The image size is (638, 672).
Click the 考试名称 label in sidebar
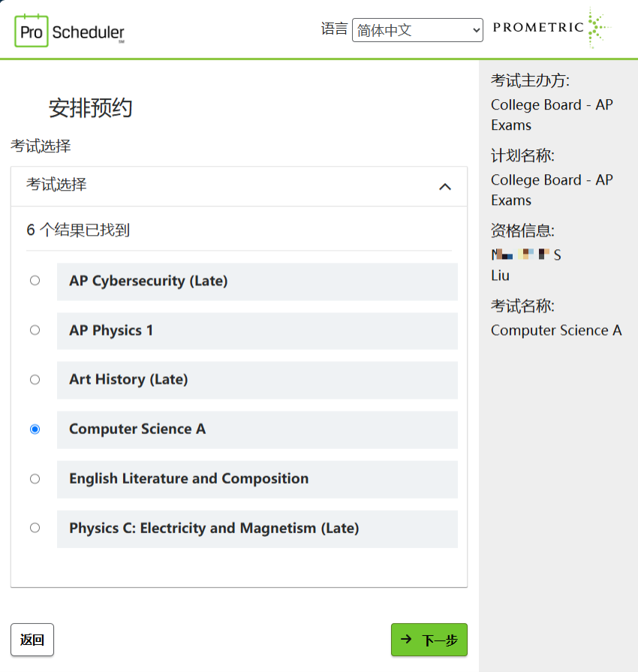[522, 306]
